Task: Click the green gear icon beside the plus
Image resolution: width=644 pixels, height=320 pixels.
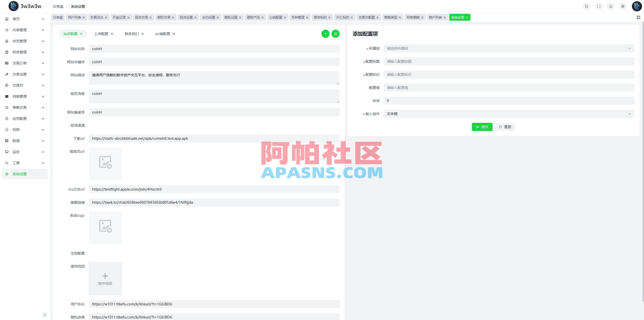Action: pos(335,33)
